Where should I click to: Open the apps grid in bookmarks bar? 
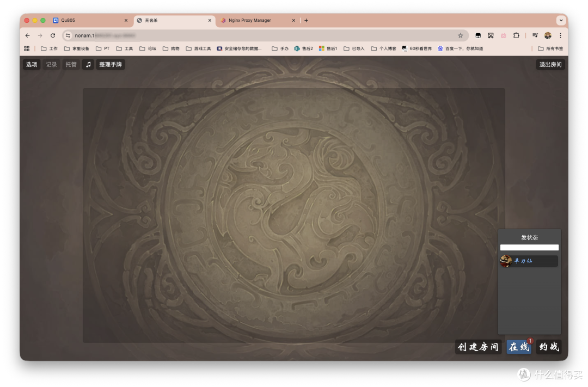[x=27, y=48]
